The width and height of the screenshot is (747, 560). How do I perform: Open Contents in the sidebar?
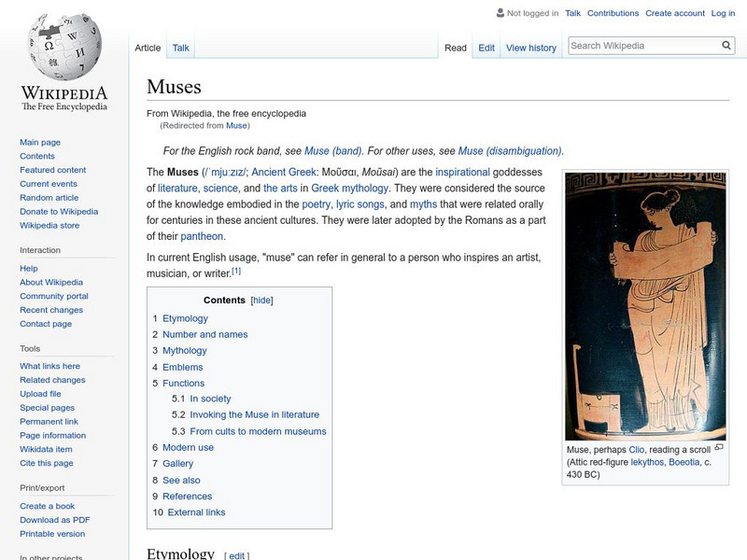(37, 156)
